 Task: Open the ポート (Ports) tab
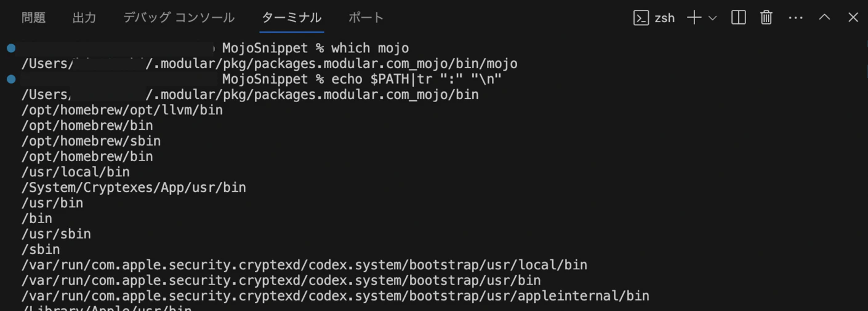[x=366, y=17]
